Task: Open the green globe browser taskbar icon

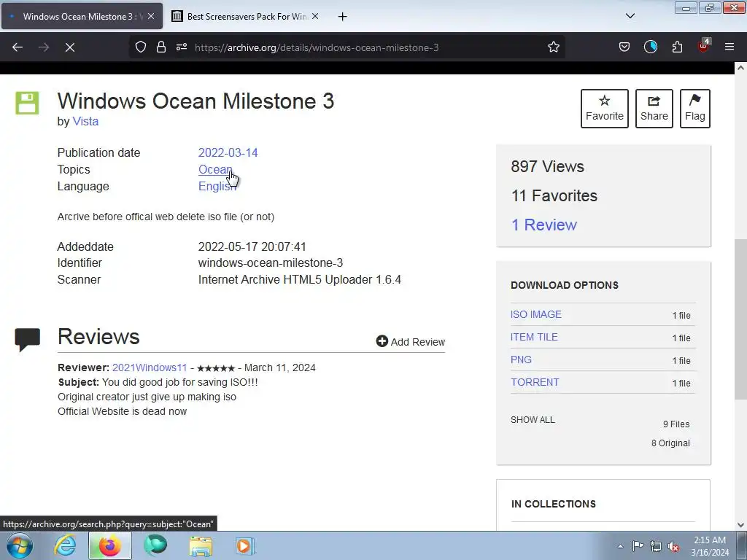Action: [155, 545]
